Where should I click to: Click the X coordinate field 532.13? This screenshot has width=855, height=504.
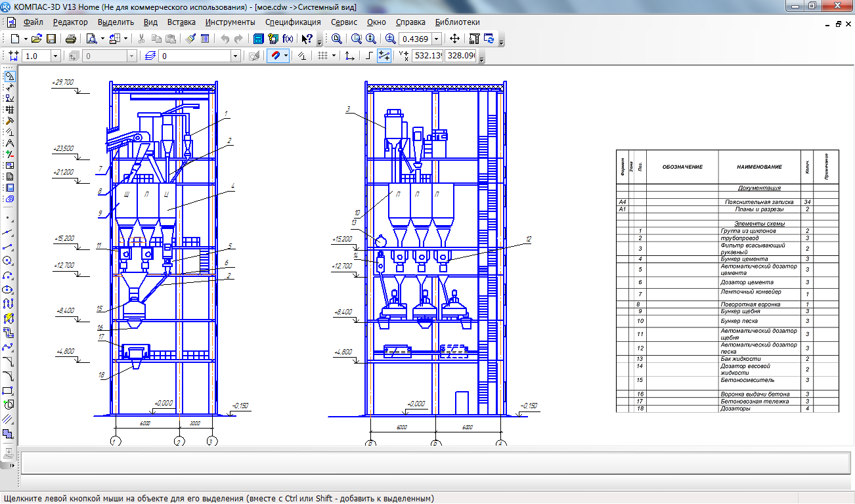pyautogui.click(x=427, y=56)
